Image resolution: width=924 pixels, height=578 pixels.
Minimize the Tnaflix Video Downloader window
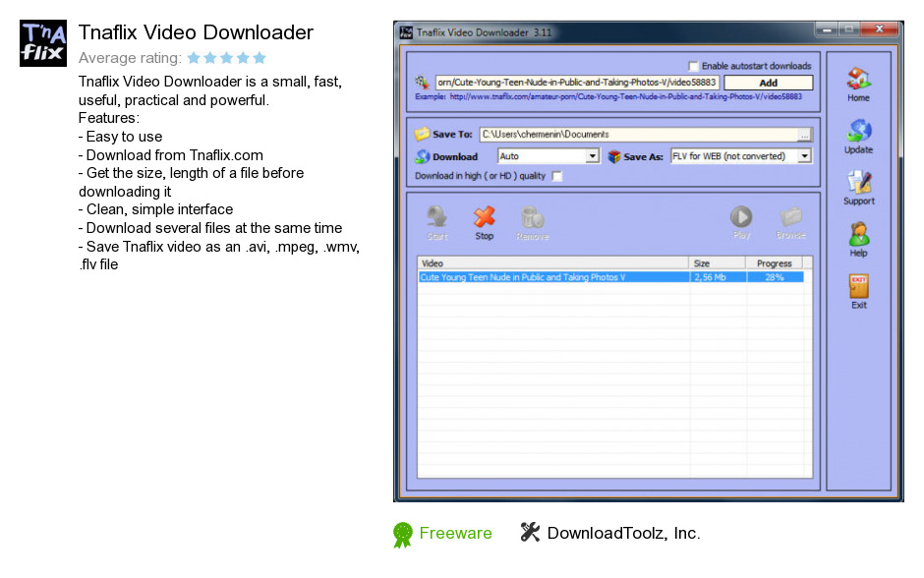[828, 29]
